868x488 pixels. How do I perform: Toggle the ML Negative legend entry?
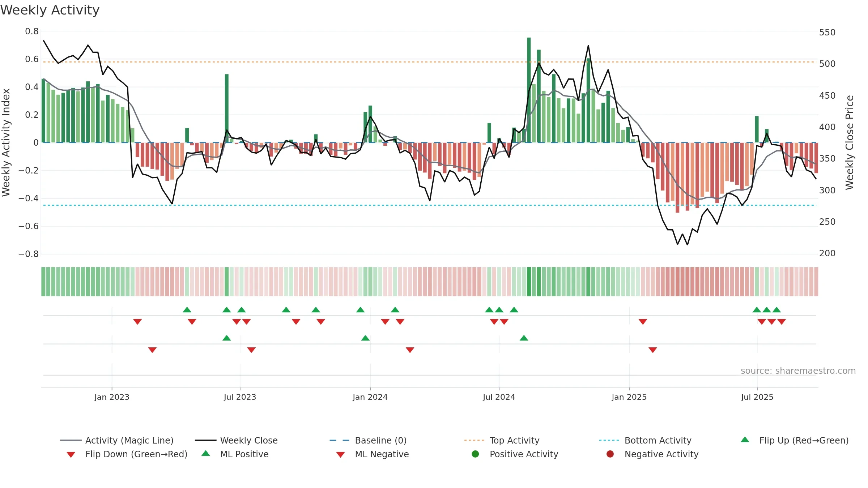[x=373, y=454]
